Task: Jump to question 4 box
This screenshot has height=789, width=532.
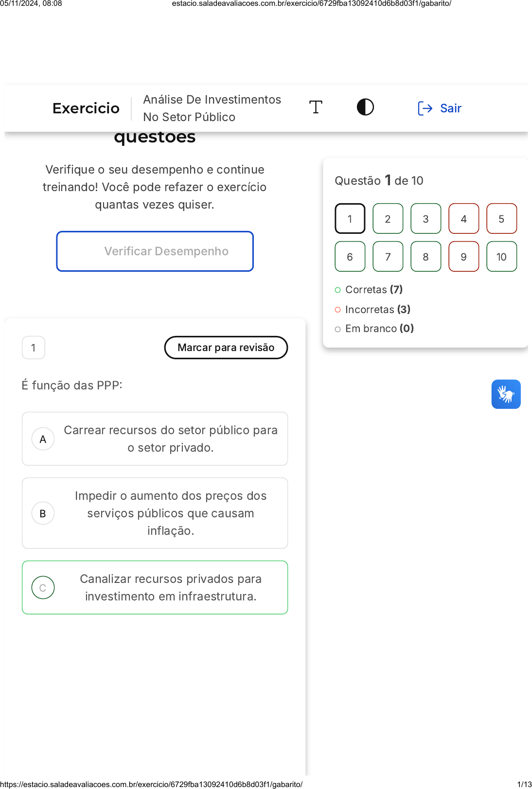Action: (463, 219)
